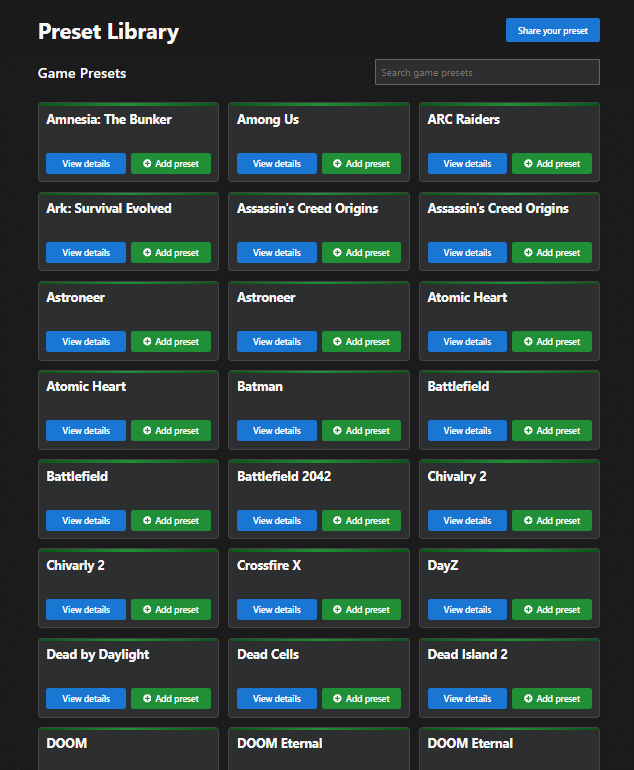This screenshot has height=770, width=634.
Task: Open the Share your preset button
Action: tap(552, 30)
